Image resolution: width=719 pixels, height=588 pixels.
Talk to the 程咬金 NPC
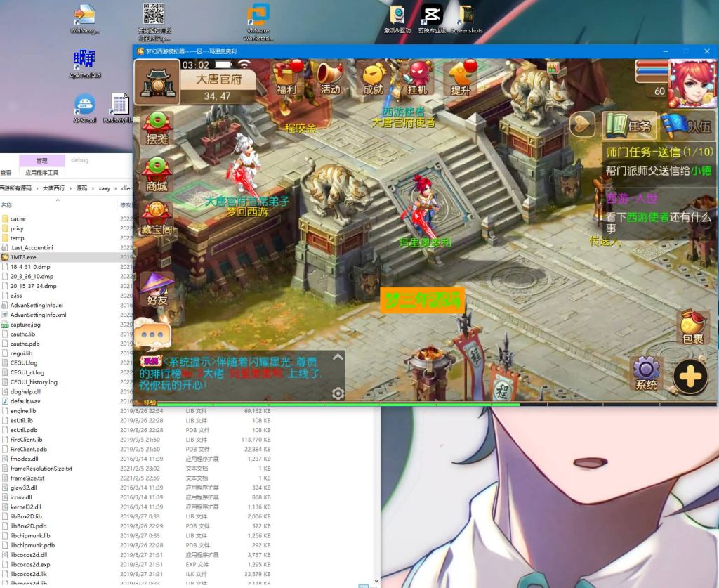301,129
